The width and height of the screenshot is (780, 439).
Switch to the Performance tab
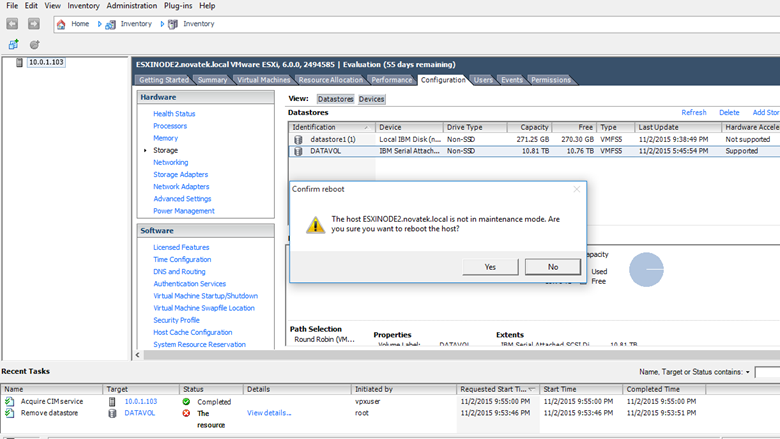click(391, 80)
